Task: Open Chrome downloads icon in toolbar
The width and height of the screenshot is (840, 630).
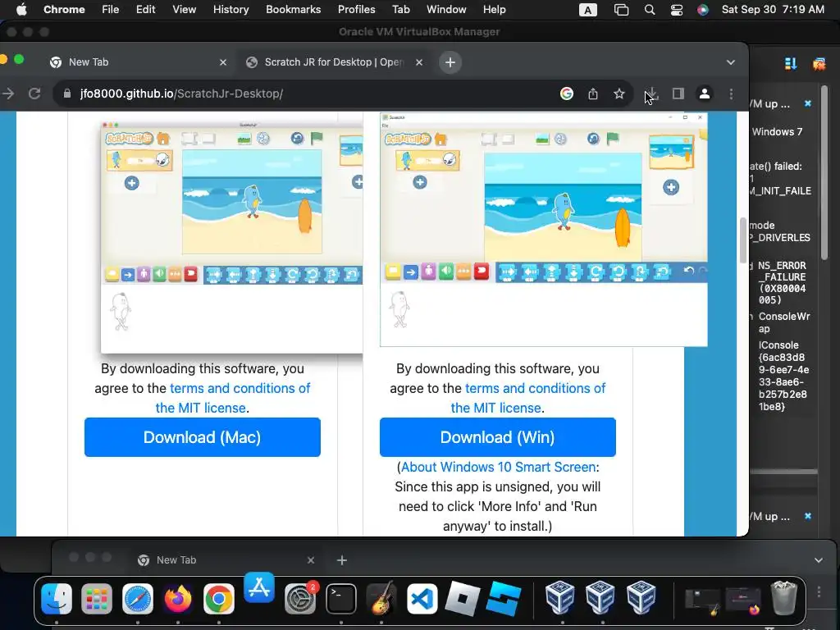Action: point(652,94)
